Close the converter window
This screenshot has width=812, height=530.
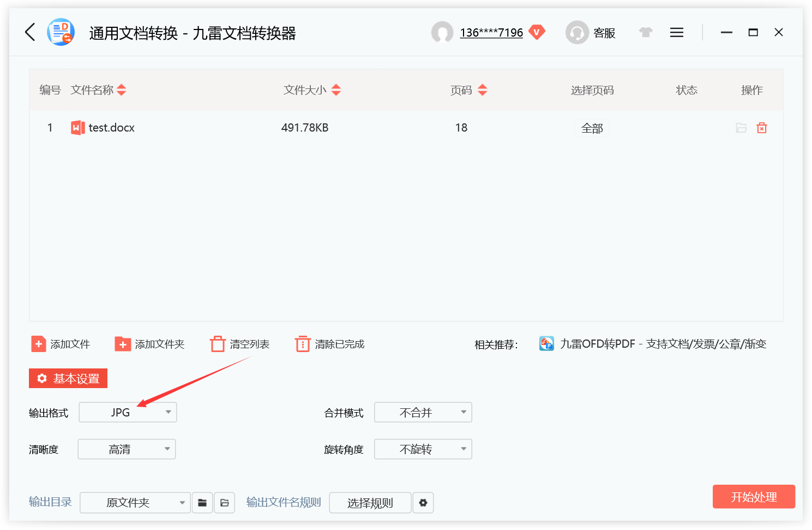click(x=779, y=32)
